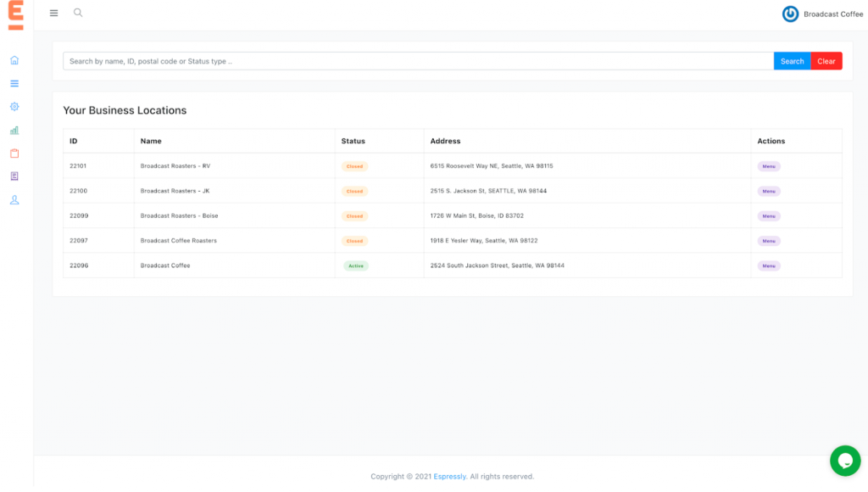Click the Espressly logo in the sidebar
This screenshot has width=868, height=492.
pos(15,15)
